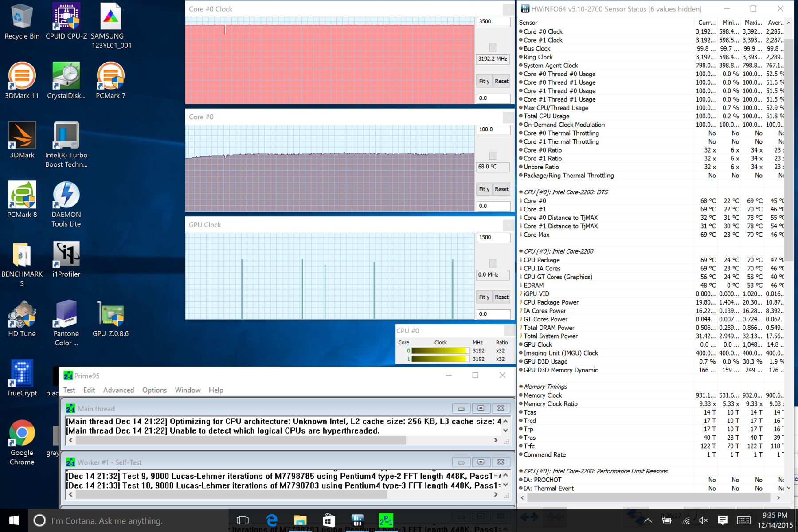Open File Explorer from the taskbar

click(x=300, y=520)
